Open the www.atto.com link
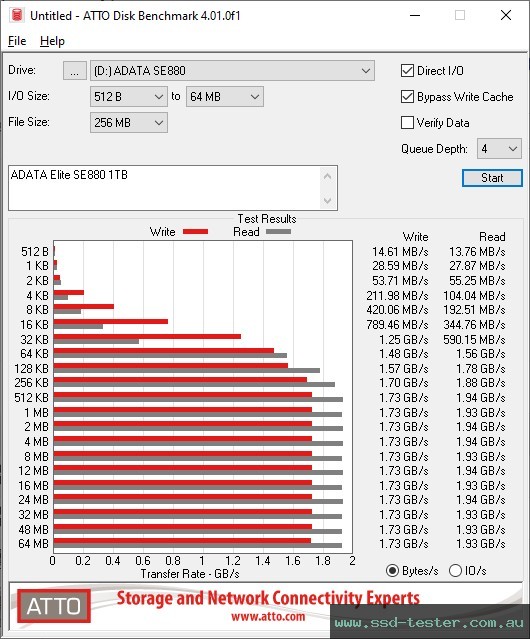 [x=268, y=617]
